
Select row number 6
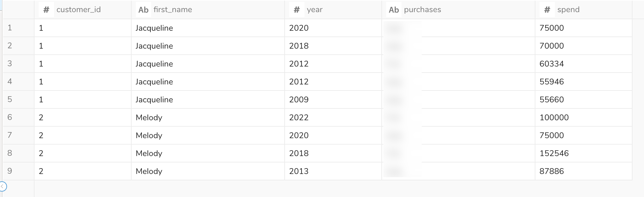[x=10, y=117]
